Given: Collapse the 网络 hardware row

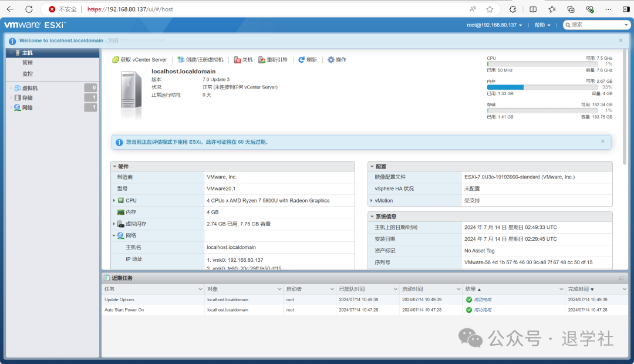Looking at the screenshot, I should pos(114,235).
